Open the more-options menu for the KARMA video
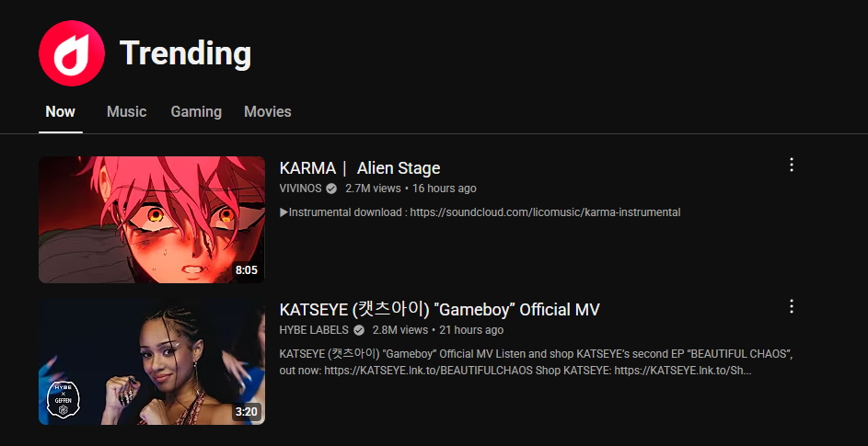The height and width of the screenshot is (446, 868). point(792,165)
